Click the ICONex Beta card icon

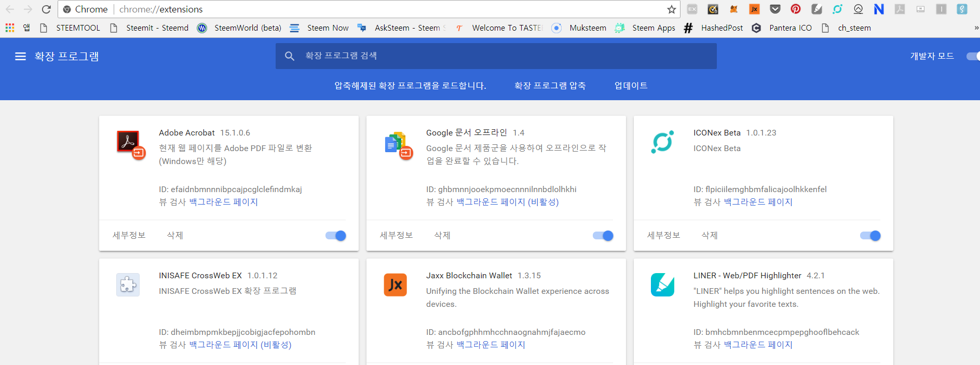click(662, 142)
